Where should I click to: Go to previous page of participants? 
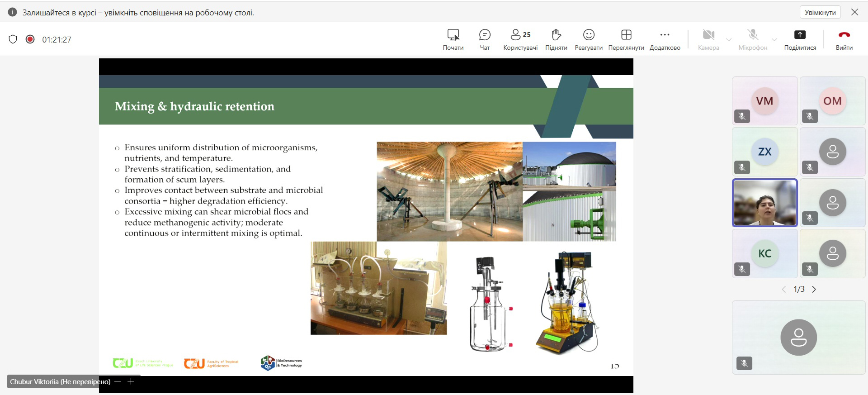(784, 289)
